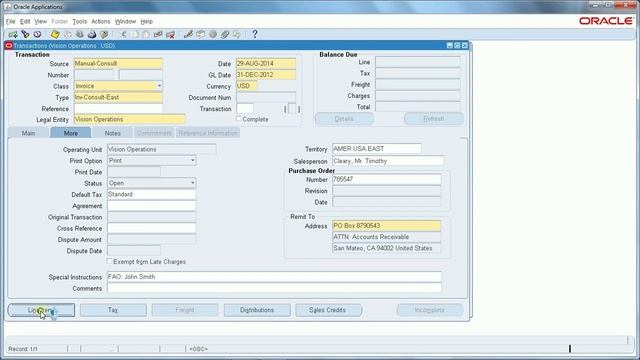640x360 pixels.
Task: Click the Incomplete button
Action: [x=430, y=310]
